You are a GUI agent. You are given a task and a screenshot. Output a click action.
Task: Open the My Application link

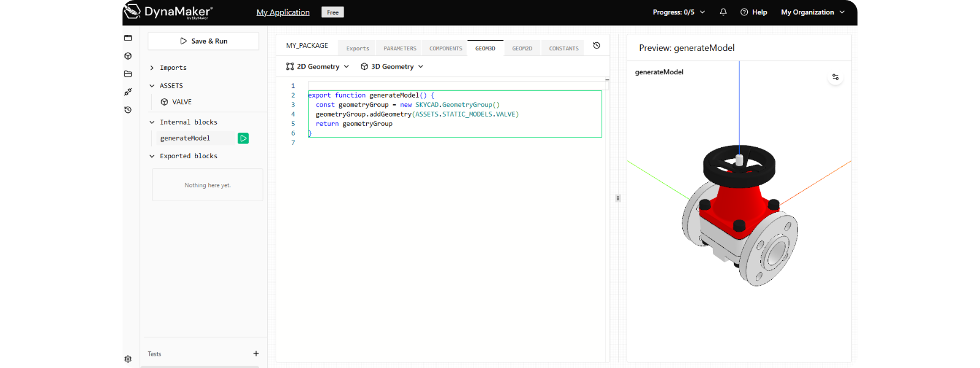coord(283,12)
